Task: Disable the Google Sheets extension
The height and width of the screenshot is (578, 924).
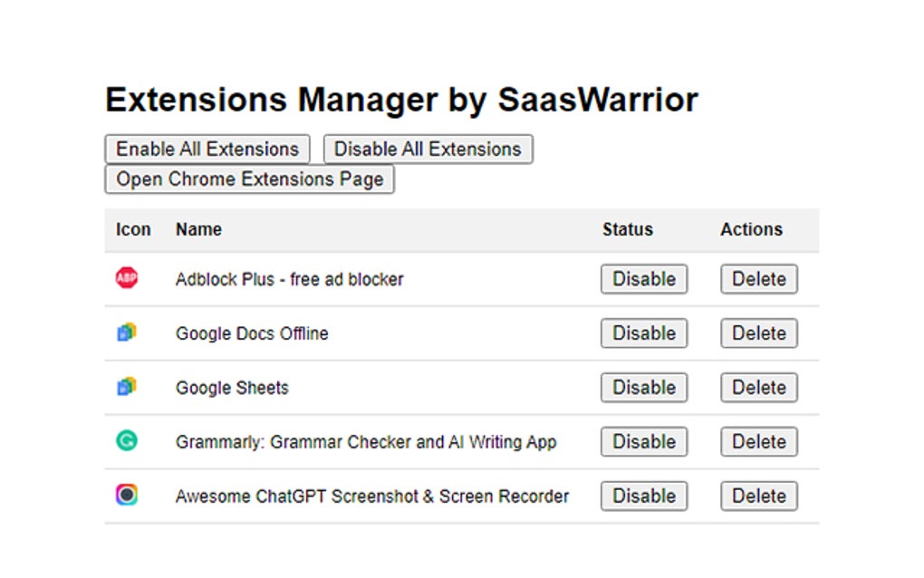Action: [x=643, y=388]
